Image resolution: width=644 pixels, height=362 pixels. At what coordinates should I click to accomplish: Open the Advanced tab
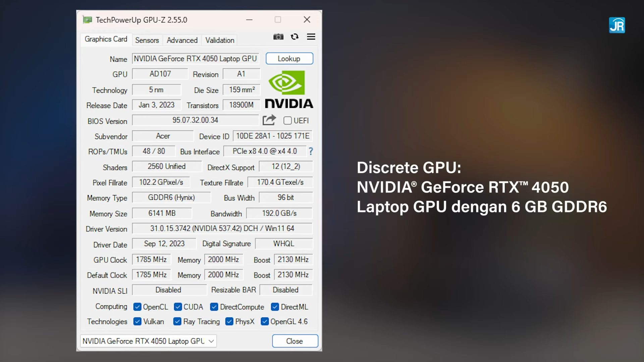click(182, 40)
